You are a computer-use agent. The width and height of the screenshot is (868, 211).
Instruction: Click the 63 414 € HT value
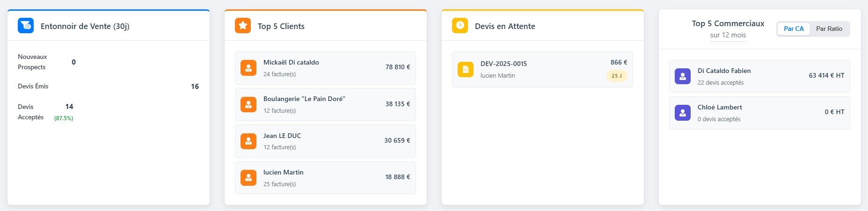tap(827, 75)
